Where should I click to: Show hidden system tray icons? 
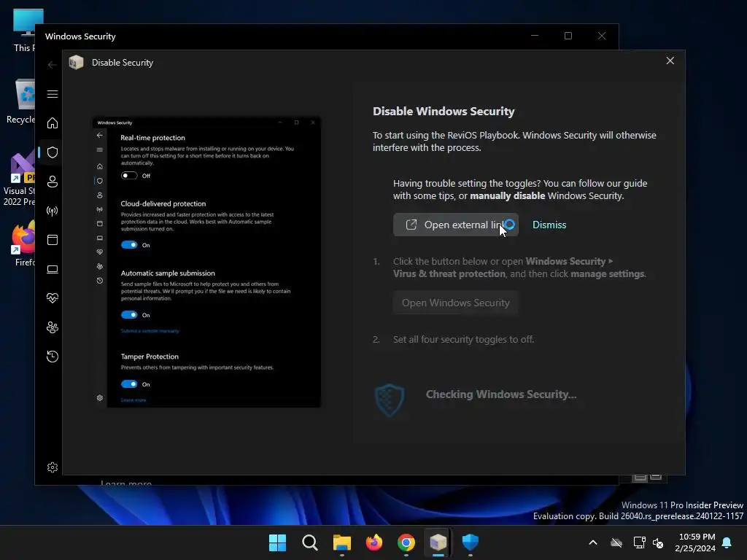pyautogui.click(x=592, y=542)
